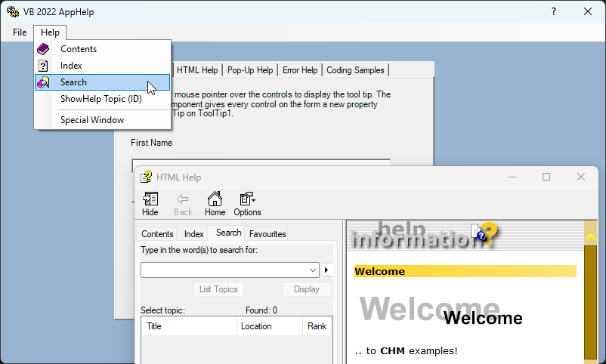Click the yellow Welcome heading bar
This screenshot has width=606, height=364.
click(465, 271)
